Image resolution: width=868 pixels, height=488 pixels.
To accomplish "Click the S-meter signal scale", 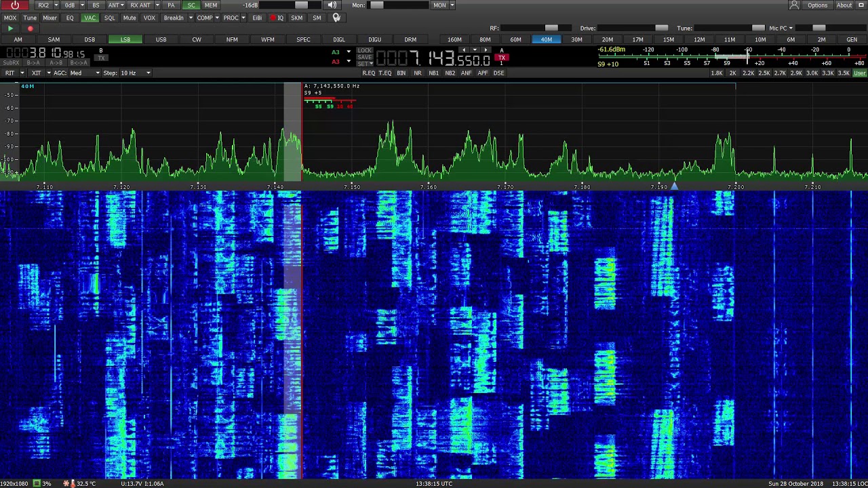I will (731, 56).
